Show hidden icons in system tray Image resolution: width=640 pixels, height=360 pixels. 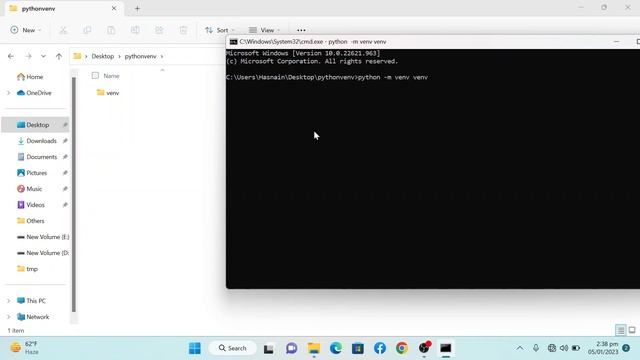tap(520, 348)
